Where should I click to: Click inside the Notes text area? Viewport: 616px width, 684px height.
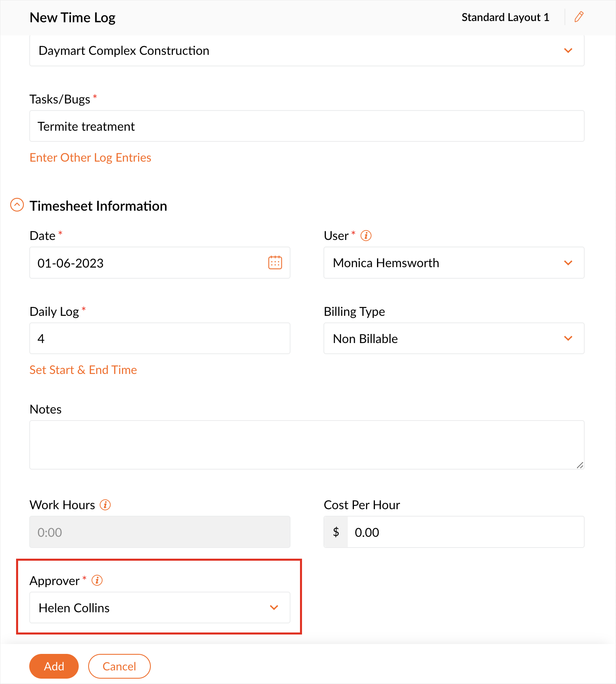pyautogui.click(x=307, y=444)
